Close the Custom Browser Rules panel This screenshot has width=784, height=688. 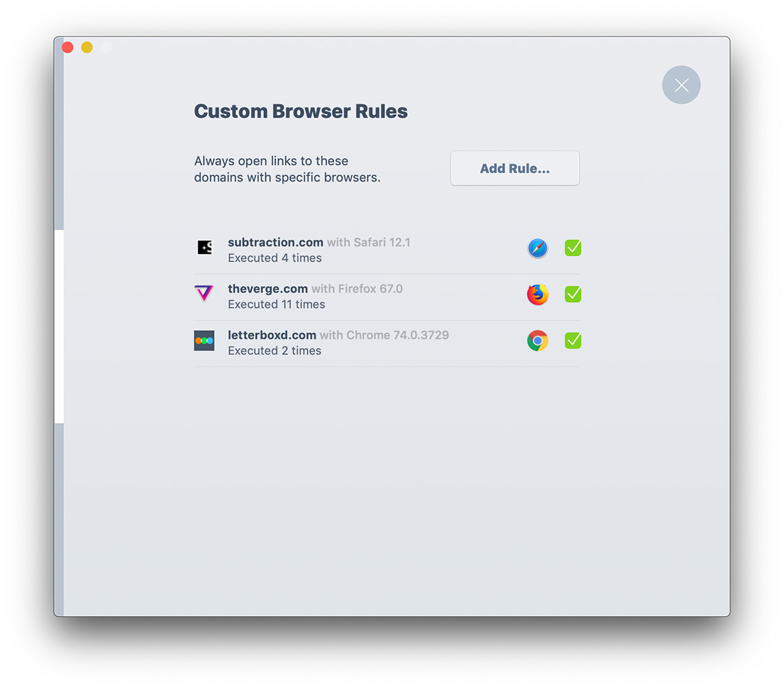[681, 85]
